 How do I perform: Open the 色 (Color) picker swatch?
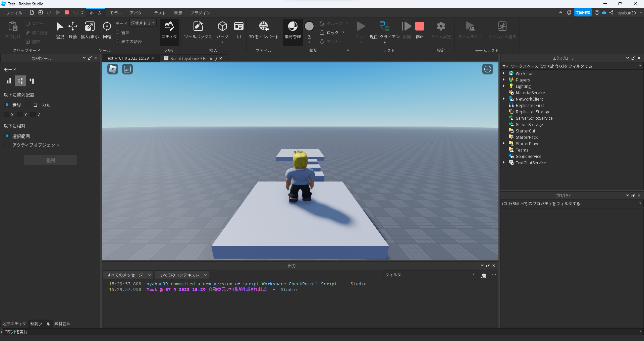click(x=309, y=26)
